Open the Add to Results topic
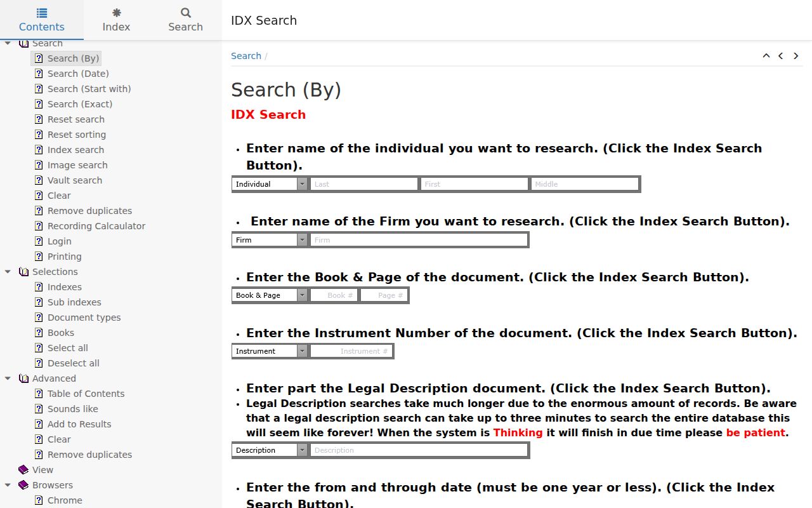Screen dimensions: 812x508 tap(79, 424)
